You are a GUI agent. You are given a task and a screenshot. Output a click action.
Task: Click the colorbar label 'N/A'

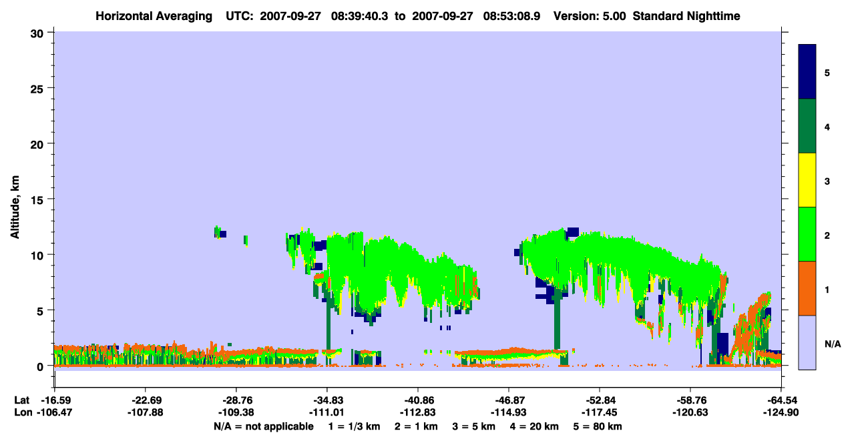[x=833, y=344]
